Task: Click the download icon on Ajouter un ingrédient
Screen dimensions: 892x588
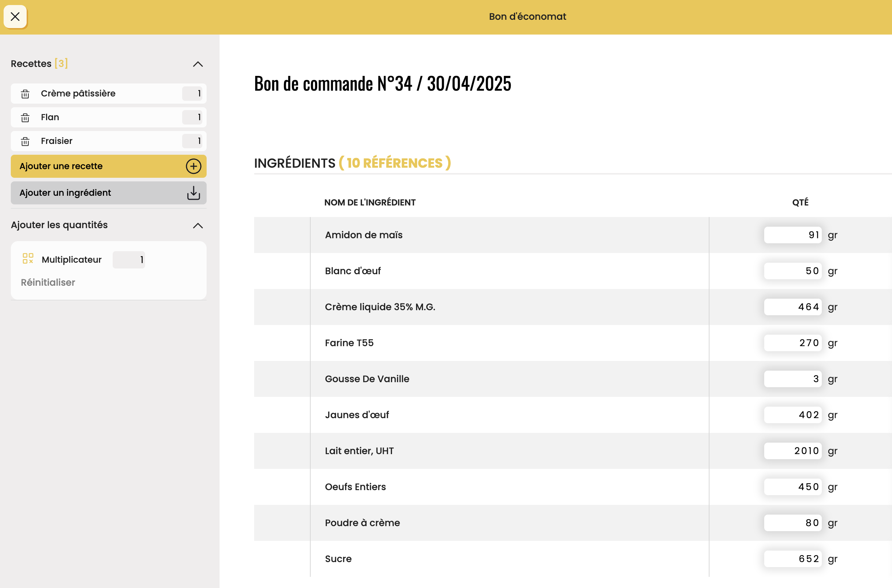Action: pos(194,193)
